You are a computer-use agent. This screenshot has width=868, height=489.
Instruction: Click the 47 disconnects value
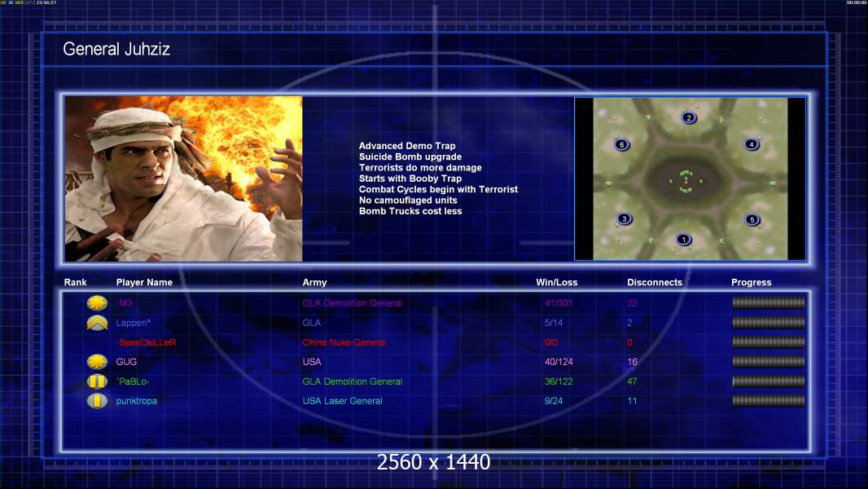pos(632,381)
